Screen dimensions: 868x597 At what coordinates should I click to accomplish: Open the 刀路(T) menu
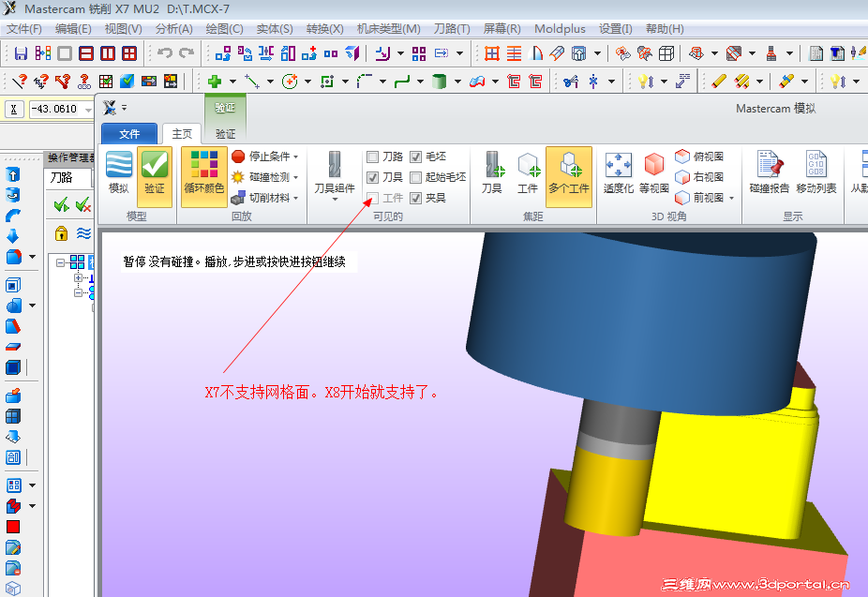pos(452,29)
